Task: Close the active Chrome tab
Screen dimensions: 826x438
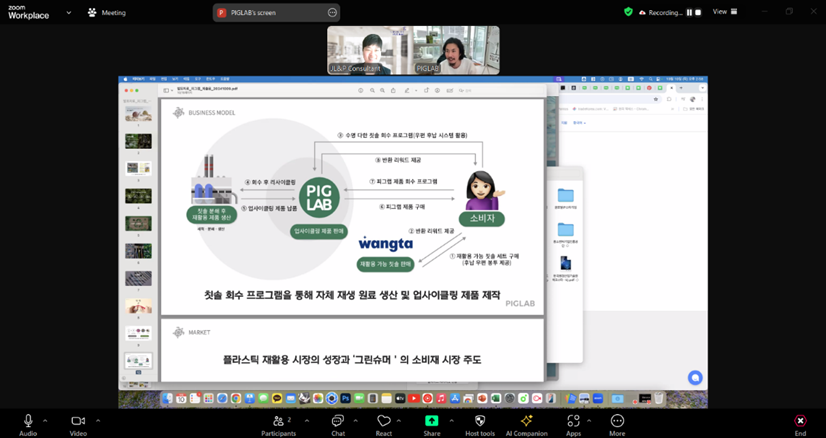Action: click(672, 87)
